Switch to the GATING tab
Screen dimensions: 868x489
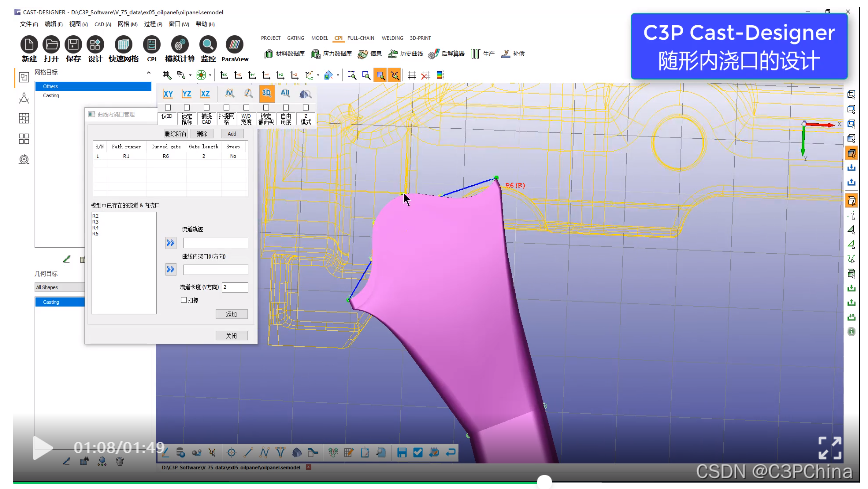[x=296, y=38]
